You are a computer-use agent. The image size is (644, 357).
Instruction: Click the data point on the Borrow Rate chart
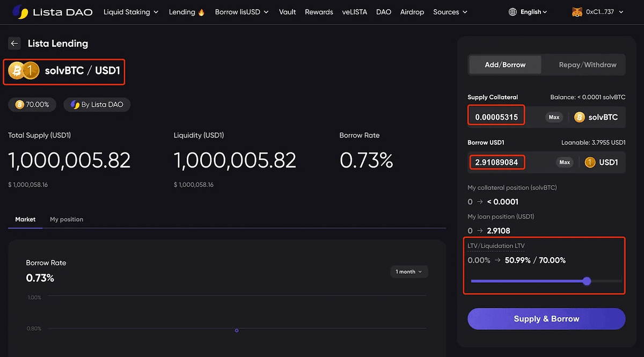coord(237,330)
